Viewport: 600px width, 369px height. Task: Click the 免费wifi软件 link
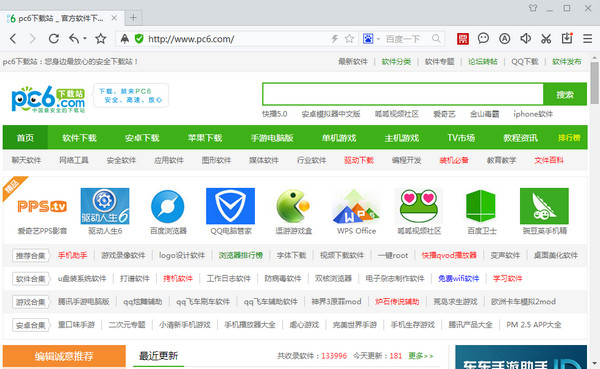pyautogui.click(x=458, y=278)
